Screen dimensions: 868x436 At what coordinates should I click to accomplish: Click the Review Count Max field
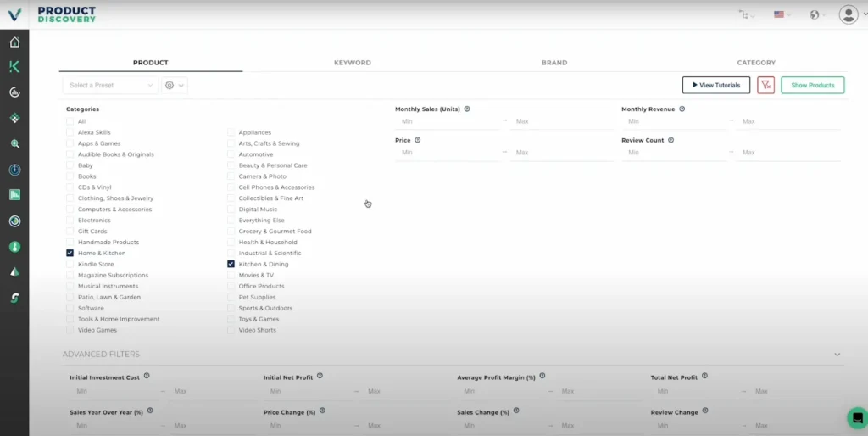coord(789,153)
